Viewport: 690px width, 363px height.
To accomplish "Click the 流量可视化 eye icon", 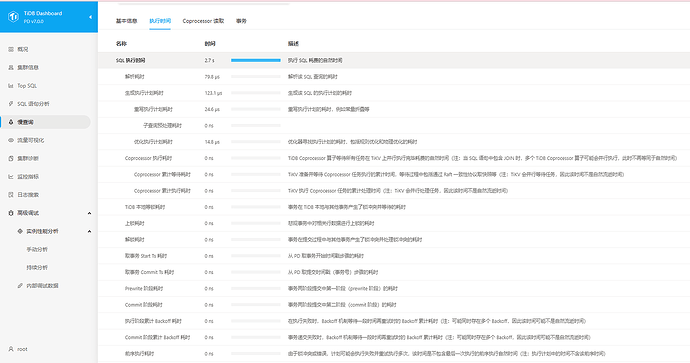I will [11, 140].
